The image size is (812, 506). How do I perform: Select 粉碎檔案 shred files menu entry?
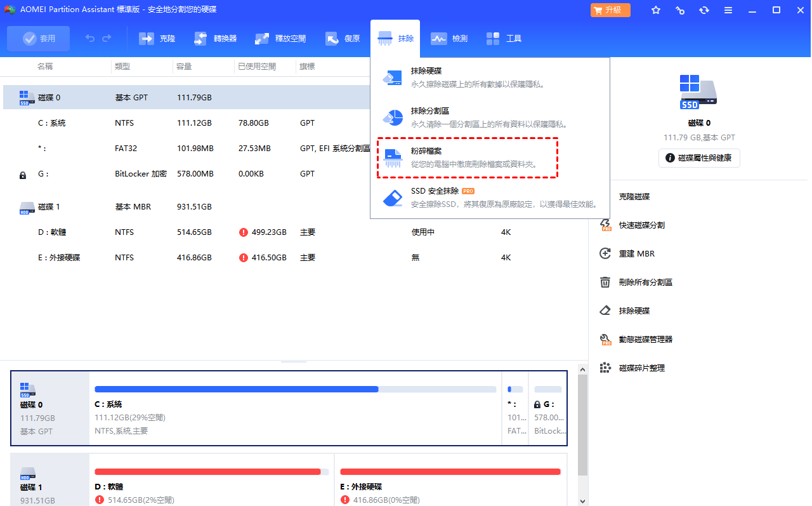pyautogui.click(x=468, y=158)
